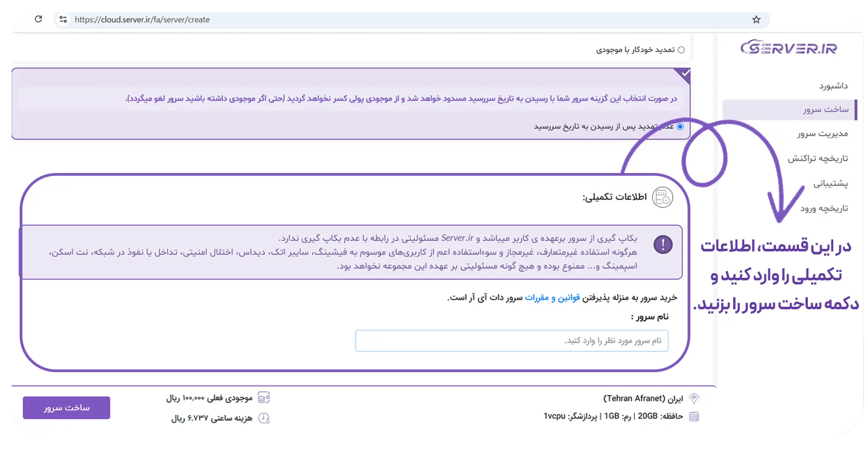Screen dimensions: 868x463
Task: Click the text ایران (Tehran Afranet)
Action: [x=643, y=399]
